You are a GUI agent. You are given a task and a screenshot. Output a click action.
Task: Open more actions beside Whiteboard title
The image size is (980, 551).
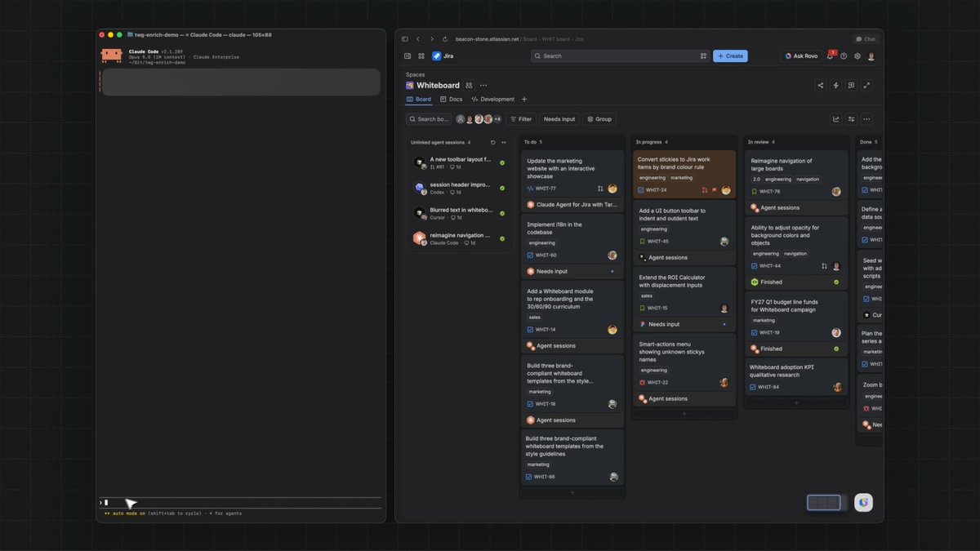(x=483, y=85)
